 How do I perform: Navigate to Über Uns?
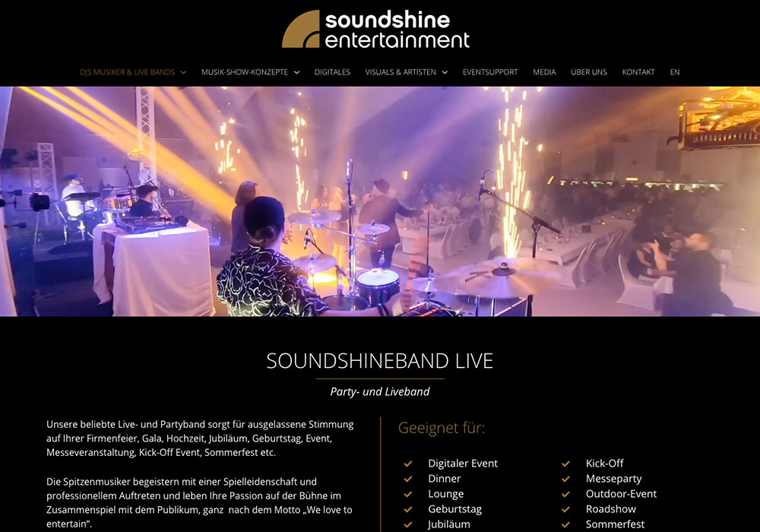pos(589,72)
